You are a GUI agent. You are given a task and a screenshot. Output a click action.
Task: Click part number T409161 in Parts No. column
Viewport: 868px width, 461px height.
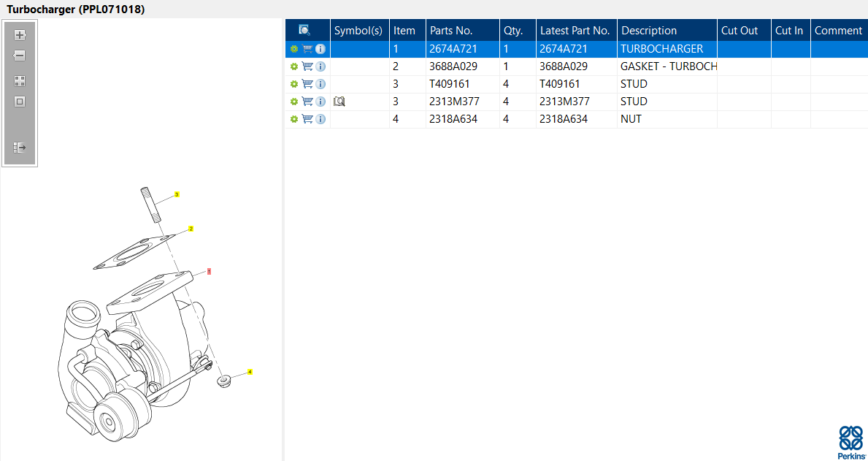pos(450,84)
